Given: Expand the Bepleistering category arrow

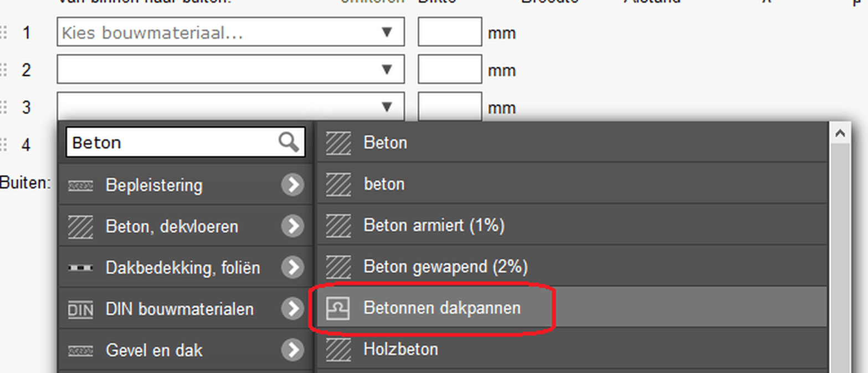Looking at the screenshot, I should 292,185.
